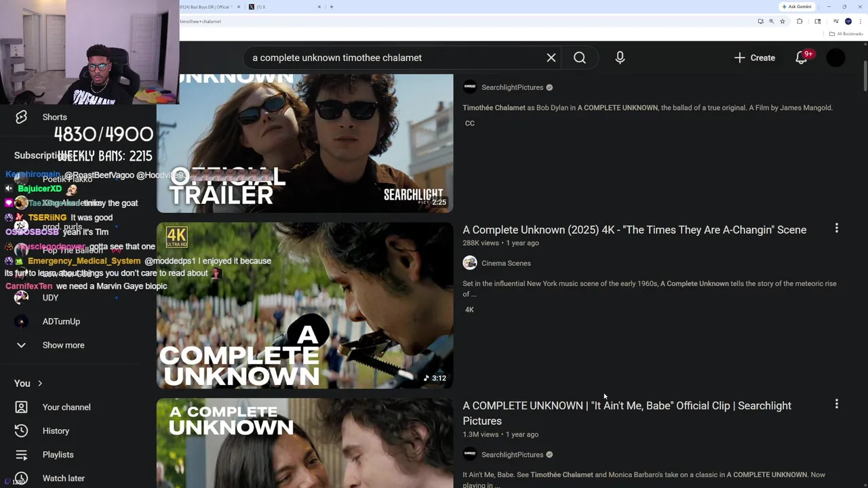Image resolution: width=868 pixels, height=488 pixels.
Task: Open the notifications bell
Action: (802, 58)
